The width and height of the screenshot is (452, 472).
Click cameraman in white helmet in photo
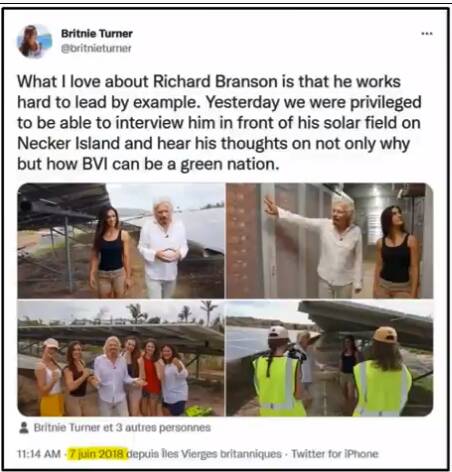coord(278,372)
